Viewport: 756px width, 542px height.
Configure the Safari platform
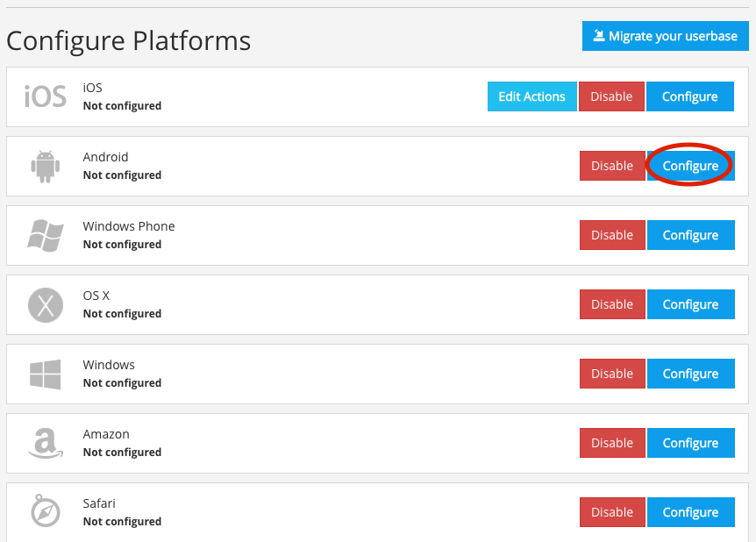(690, 512)
